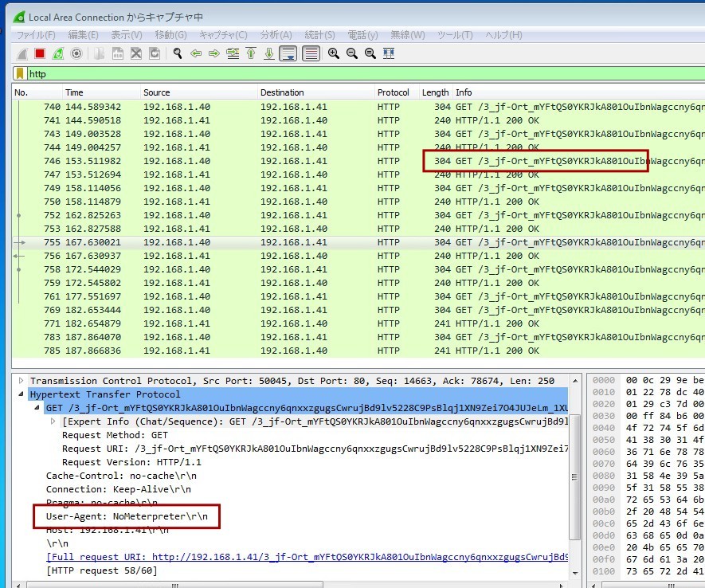Sort packets by the Source column header
This screenshot has height=588, width=705.
point(199,92)
